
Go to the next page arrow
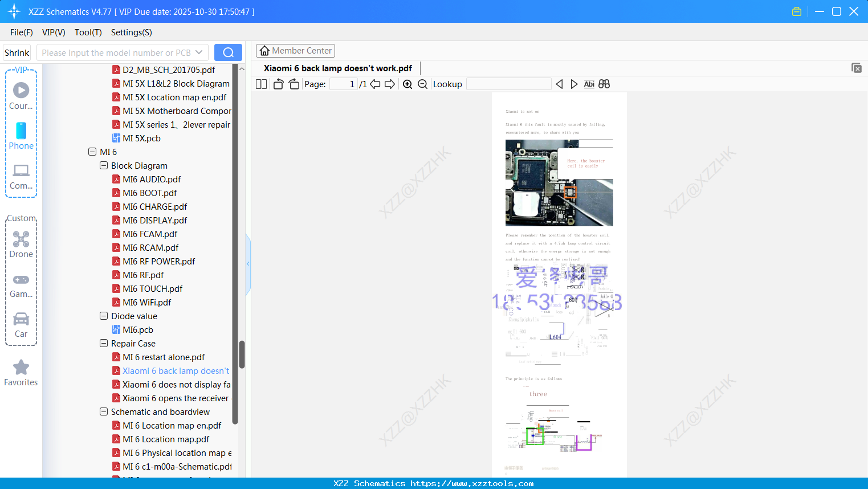tap(390, 84)
